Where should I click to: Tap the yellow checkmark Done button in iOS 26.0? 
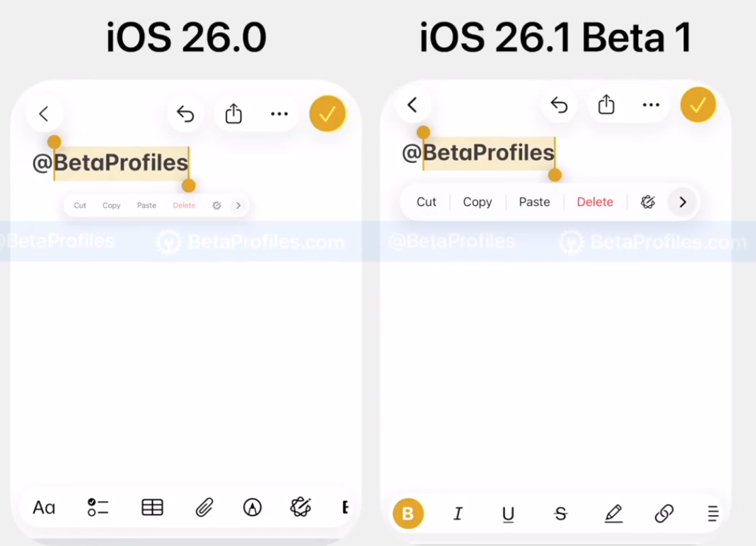point(328,115)
